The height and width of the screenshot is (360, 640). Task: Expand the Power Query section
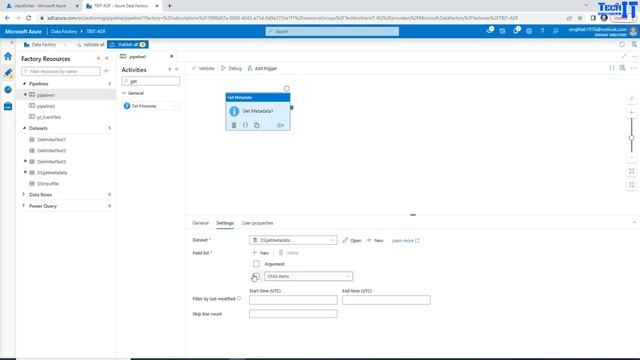pyautogui.click(x=24, y=206)
